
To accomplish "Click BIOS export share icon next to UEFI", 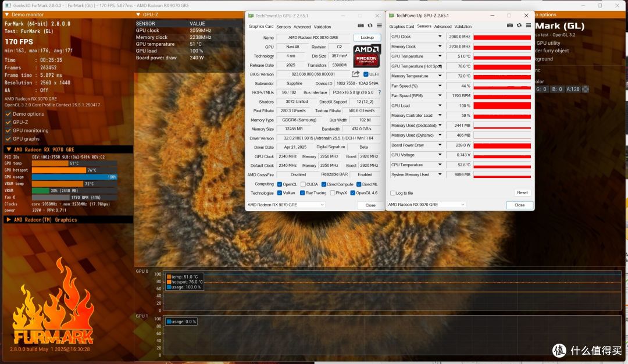I will 355,74.
